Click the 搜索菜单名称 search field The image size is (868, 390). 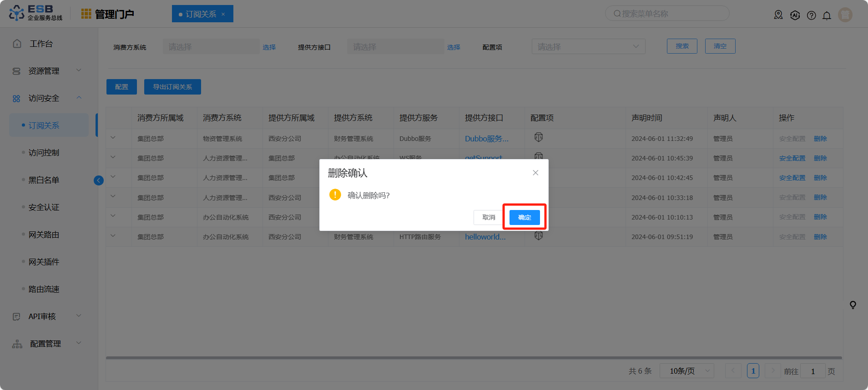point(667,14)
